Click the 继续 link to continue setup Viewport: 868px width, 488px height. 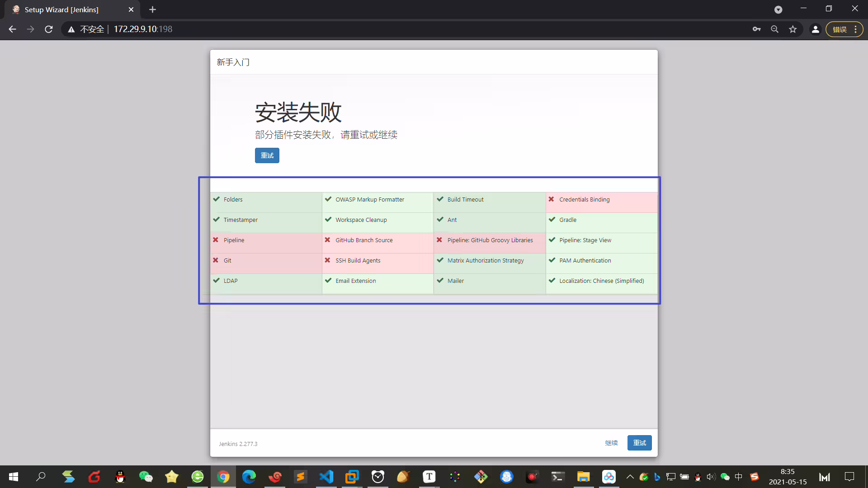[611, 443]
